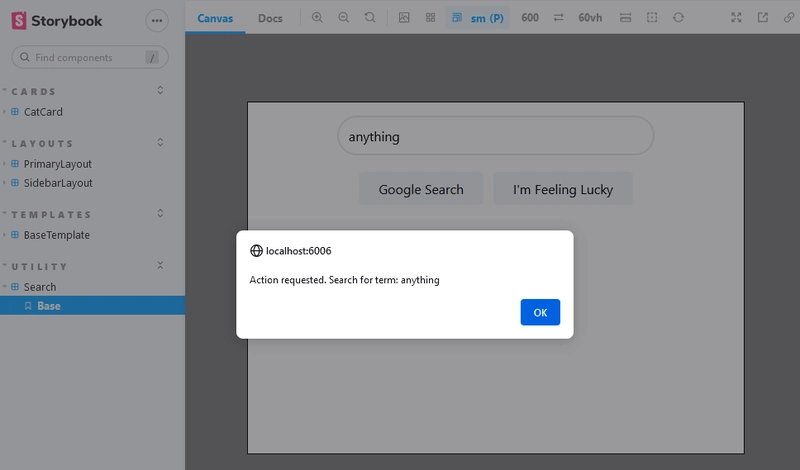Expand the PrimaryLayout component
The height and width of the screenshot is (470, 800).
pyautogui.click(x=57, y=164)
